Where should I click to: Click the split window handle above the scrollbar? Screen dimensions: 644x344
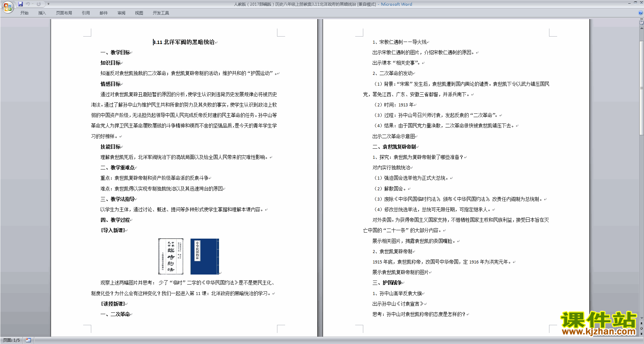point(641,19)
